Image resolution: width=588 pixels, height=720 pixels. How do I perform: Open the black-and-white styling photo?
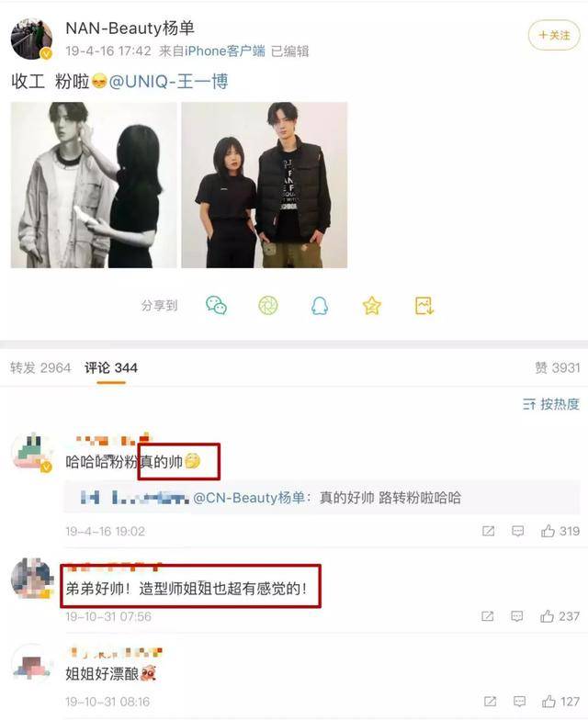[x=94, y=186]
